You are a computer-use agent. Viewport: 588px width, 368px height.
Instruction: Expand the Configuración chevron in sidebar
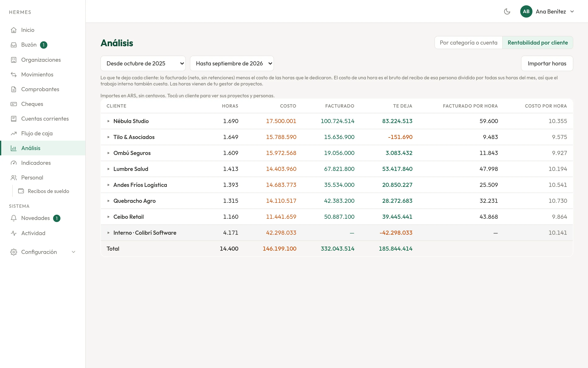tap(73, 252)
